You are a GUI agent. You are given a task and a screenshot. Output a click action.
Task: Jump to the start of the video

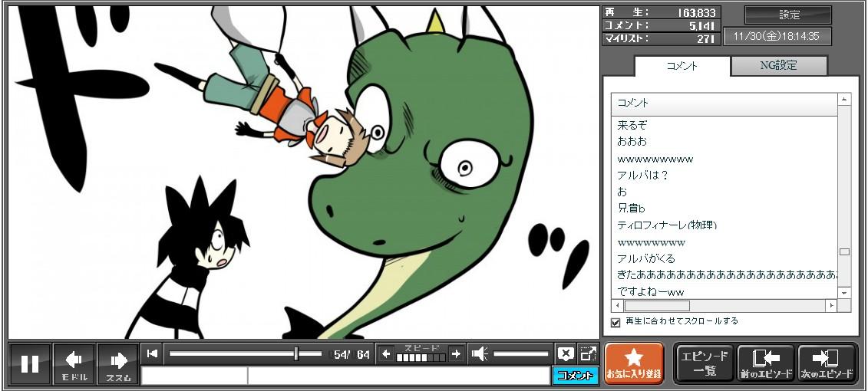click(x=152, y=353)
